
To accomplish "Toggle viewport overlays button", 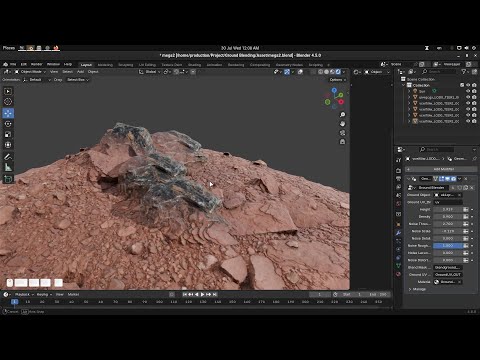I will pos(300,72).
